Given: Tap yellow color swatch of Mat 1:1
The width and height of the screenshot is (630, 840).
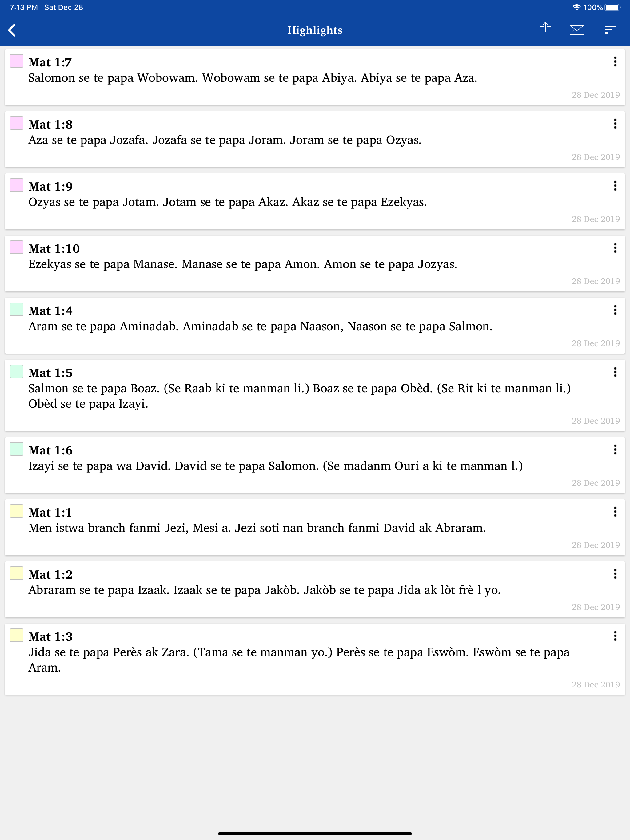Looking at the screenshot, I should [17, 511].
